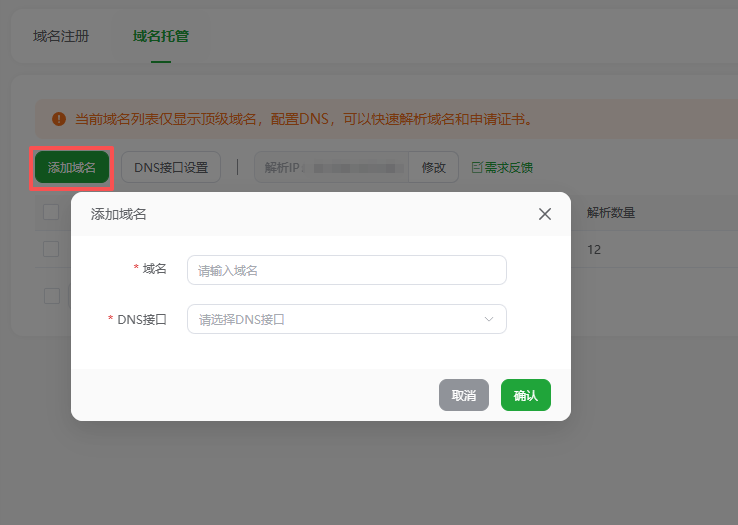Confirm adding domain with 确认
738x525 pixels.
(x=526, y=395)
